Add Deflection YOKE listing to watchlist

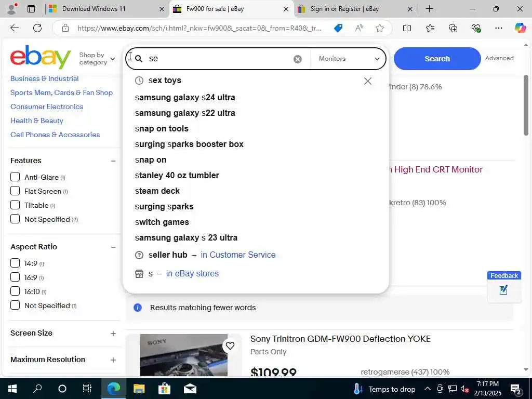pos(230,345)
